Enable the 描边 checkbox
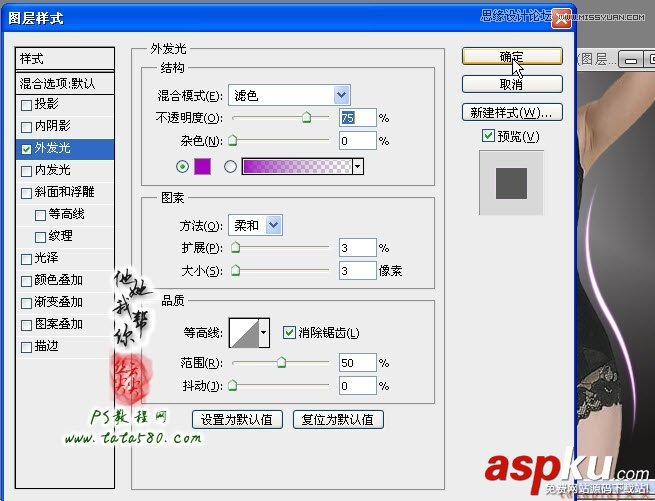This screenshot has width=655, height=501. pyautogui.click(x=26, y=347)
